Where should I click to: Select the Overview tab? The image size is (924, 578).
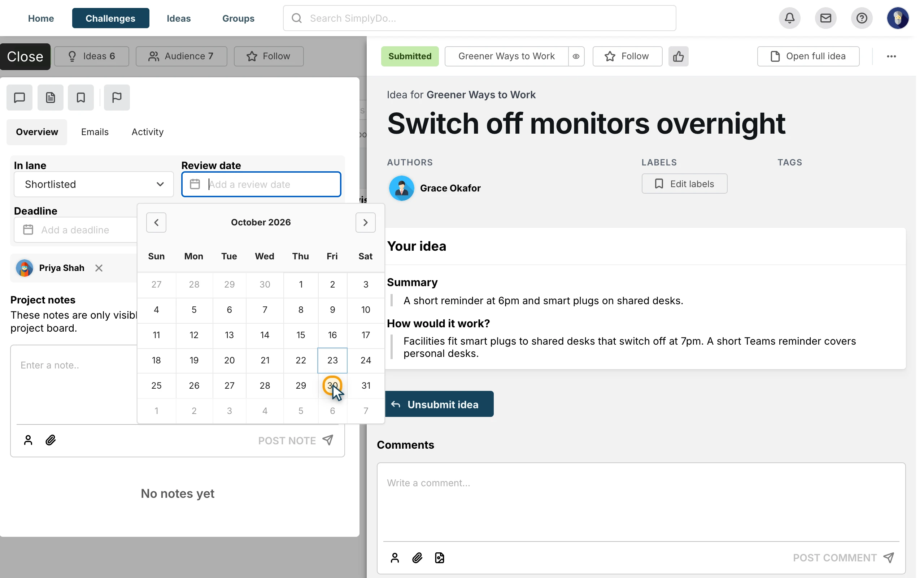[x=37, y=132]
